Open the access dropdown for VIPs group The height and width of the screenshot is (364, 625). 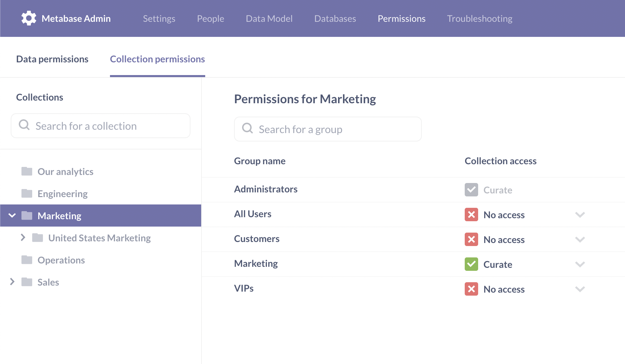click(x=580, y=289)
